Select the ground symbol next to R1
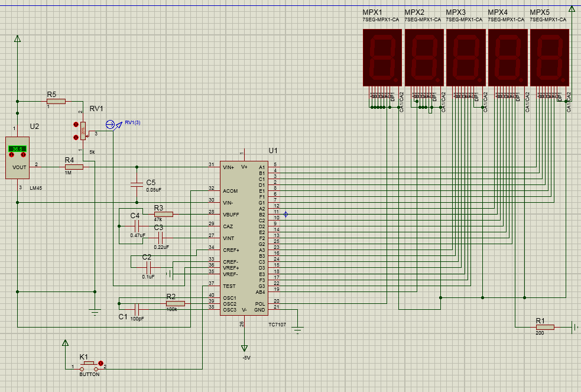Viewport: 581px width, 392px height. (x=575, y=327)
